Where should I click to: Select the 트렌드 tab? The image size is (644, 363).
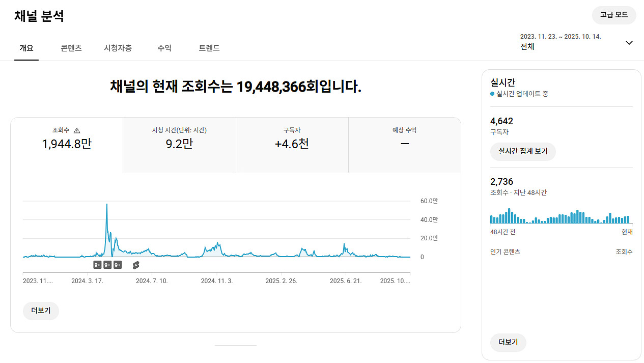click(x=209, y=48)
